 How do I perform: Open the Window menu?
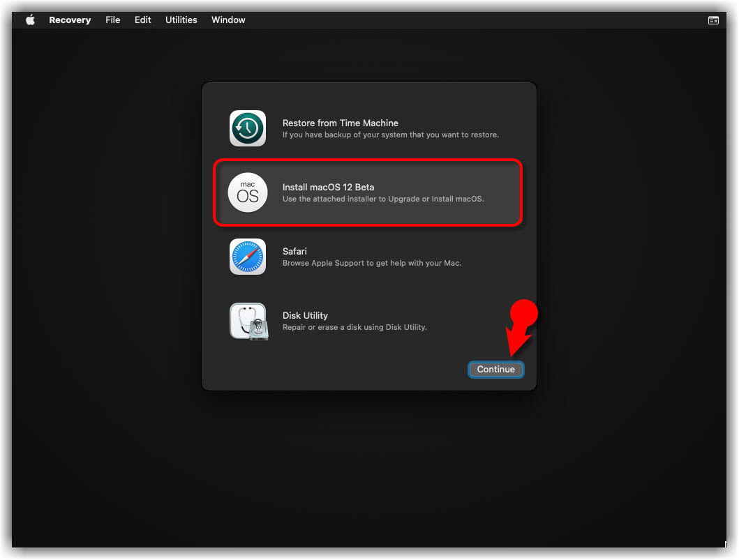pos(228,20)
